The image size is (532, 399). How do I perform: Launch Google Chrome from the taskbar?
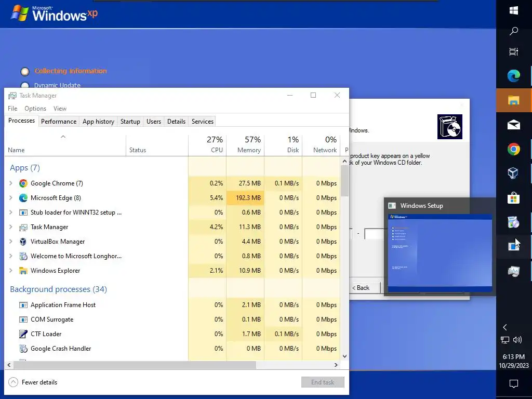[x=514, y=149]
